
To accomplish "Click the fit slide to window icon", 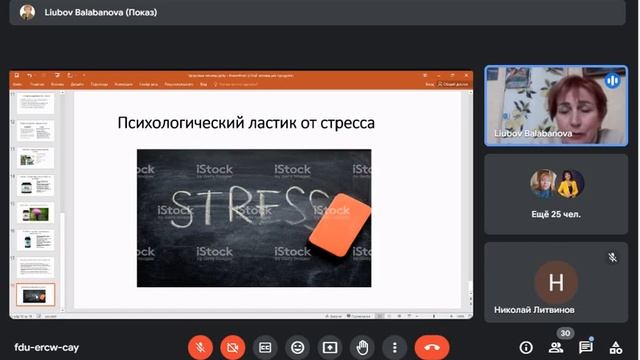I will click(469, 316).
